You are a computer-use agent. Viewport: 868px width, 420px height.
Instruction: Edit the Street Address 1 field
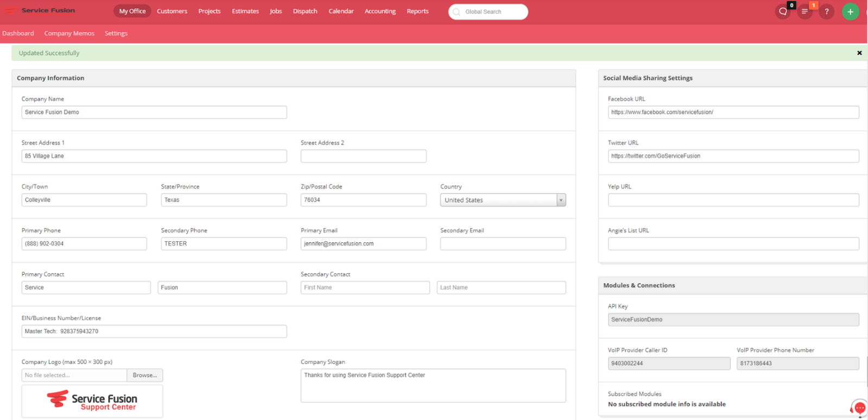click(x=154, y=156)
